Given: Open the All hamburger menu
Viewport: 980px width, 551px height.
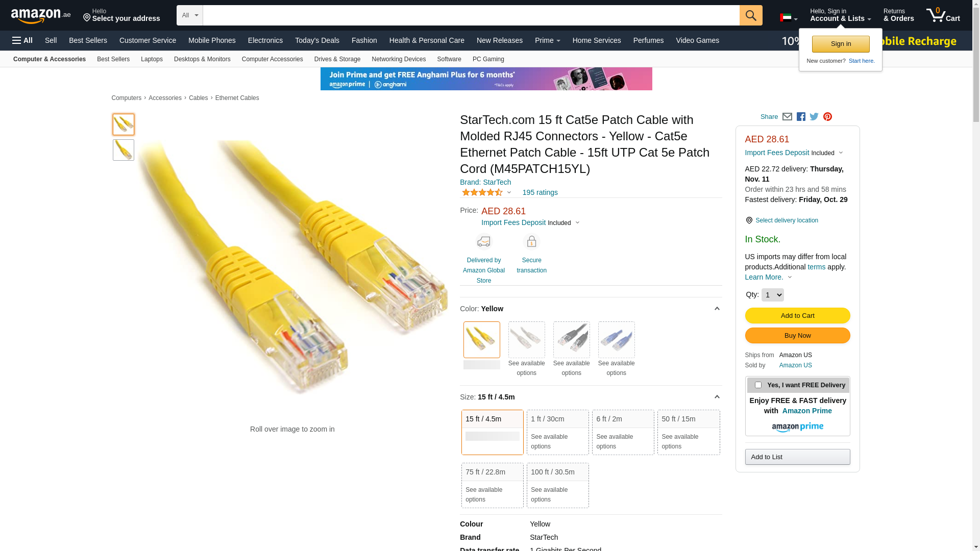Looking at the screenshot, I should (22, 40).
